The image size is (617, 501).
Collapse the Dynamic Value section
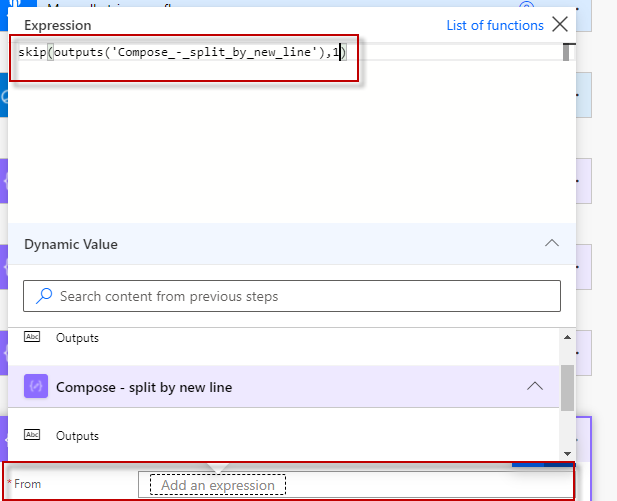(550, 243)
